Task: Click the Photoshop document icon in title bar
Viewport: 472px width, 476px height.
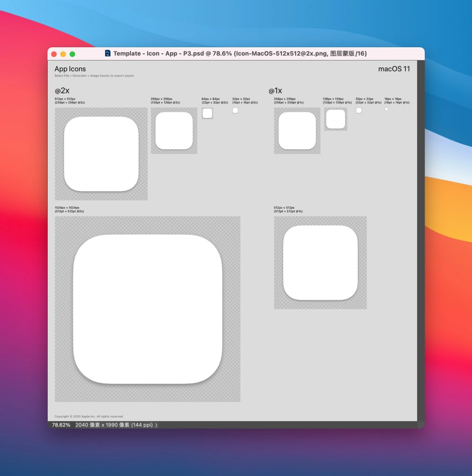Action: (108, 53)
